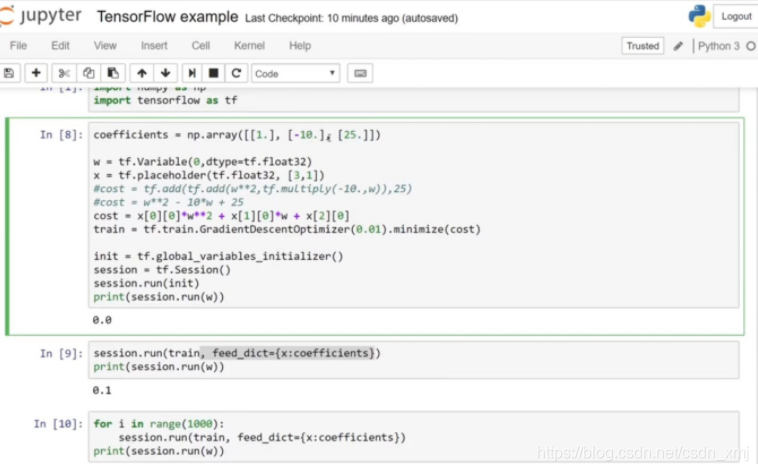
Task: Click the coefficients = np.array line
Action: coord(237,135)
